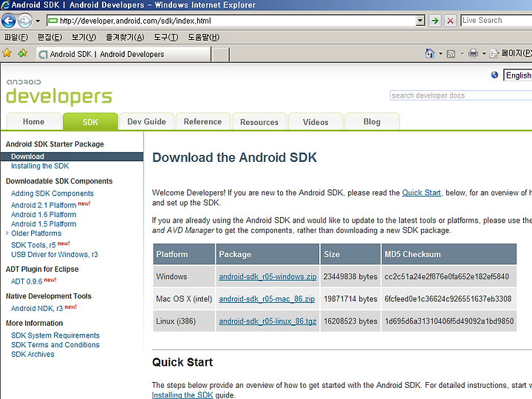Open the address bar history dropdown
Screen dimensions: 532x399
pos(420,21)
